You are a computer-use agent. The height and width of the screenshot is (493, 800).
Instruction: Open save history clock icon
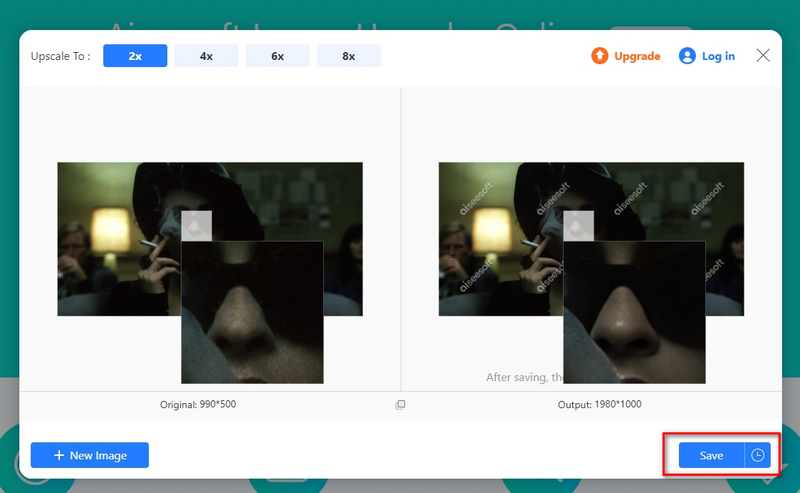pos(758,455)
